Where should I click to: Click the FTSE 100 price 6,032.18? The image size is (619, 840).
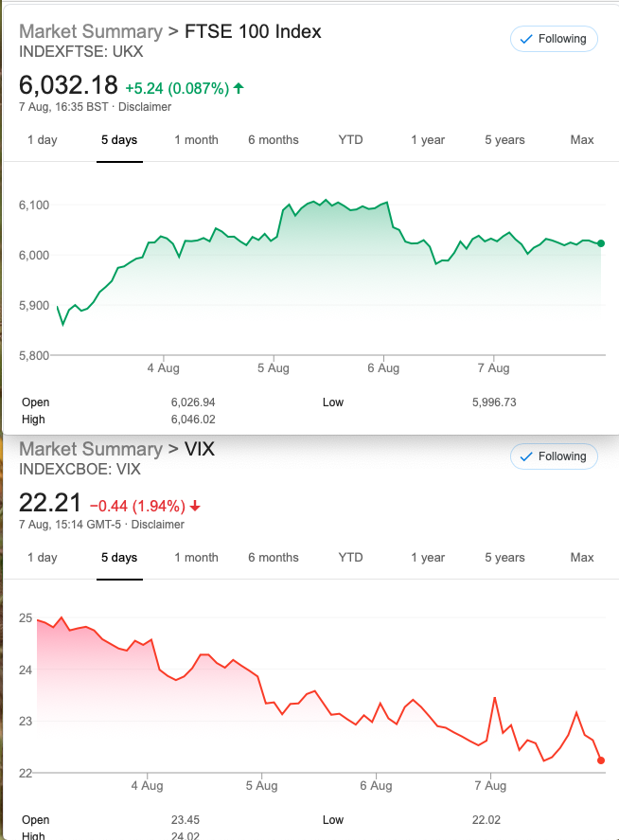point(68,85)
